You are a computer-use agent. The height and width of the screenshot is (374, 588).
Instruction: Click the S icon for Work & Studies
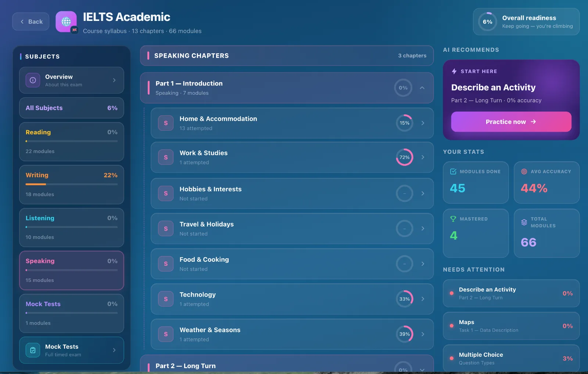pos(166,157)
